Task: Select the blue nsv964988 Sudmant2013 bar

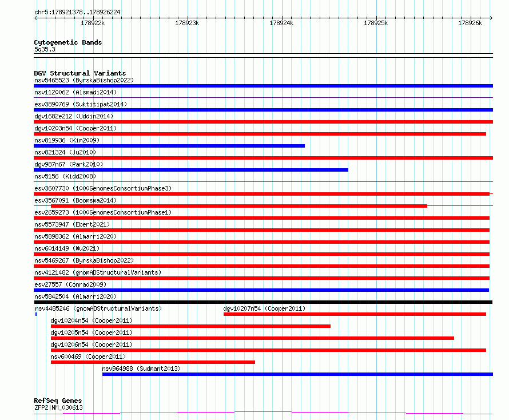Action: [297, 374]
